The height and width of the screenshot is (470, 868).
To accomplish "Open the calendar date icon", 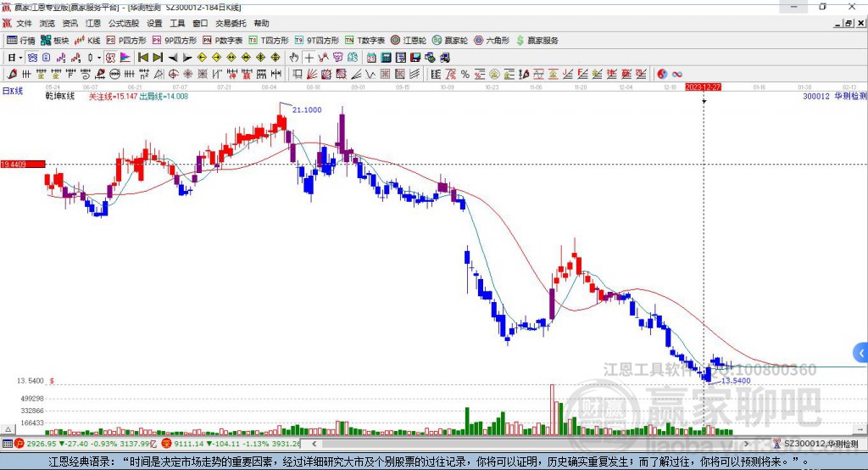I will click(371, 58).
